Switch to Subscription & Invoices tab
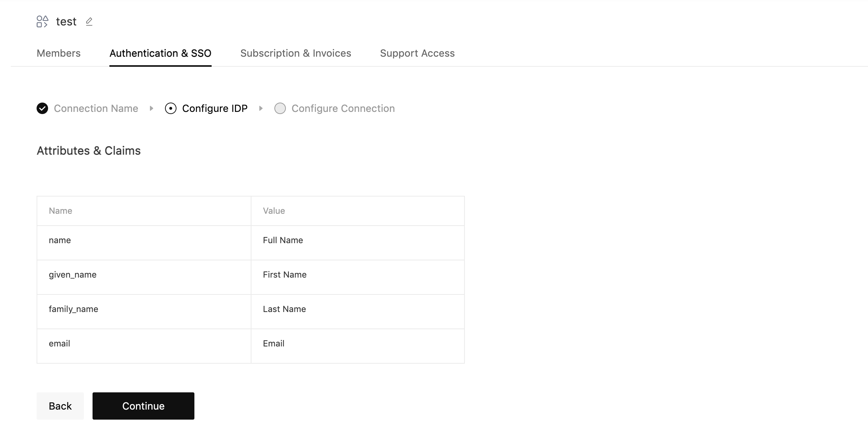The width and height of the screenshot is (868, 444). point(296,53)
